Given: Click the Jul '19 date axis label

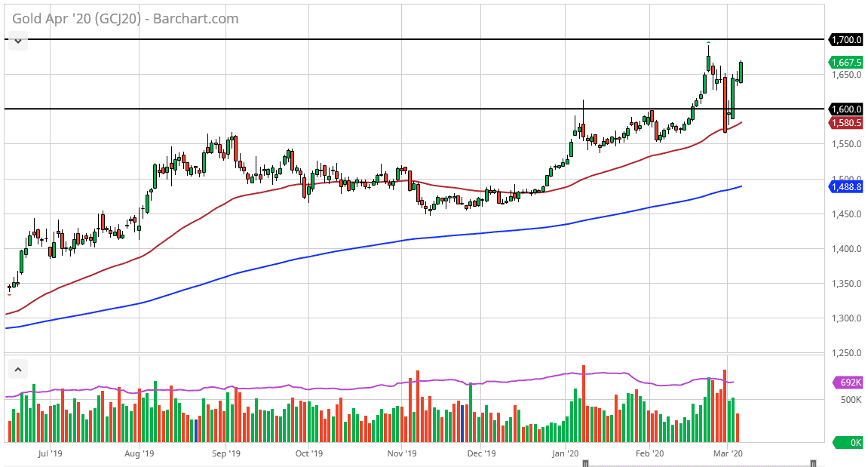Looking at the screenshot, I should point(50,453).
